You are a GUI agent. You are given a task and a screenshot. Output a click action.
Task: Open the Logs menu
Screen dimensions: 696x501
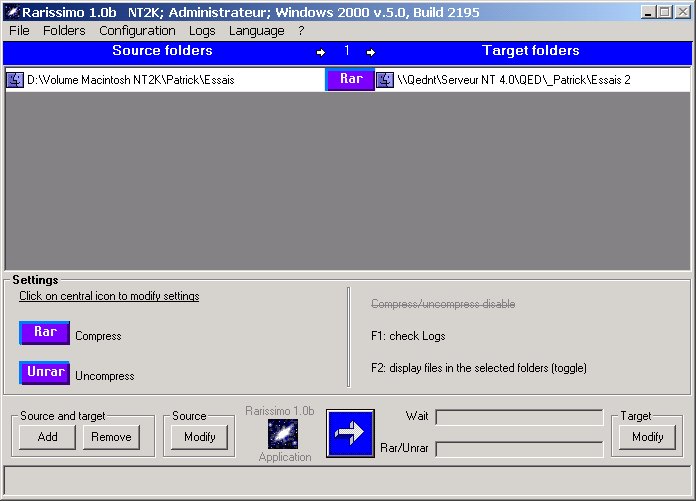click(202, 31)
